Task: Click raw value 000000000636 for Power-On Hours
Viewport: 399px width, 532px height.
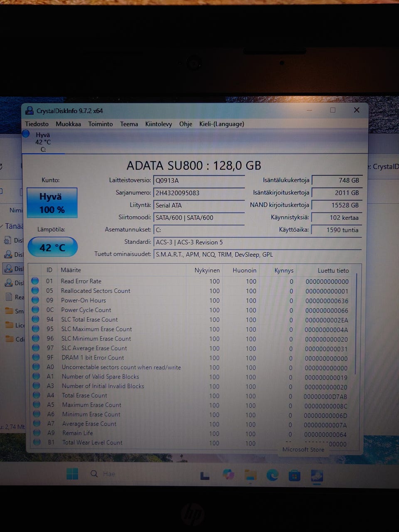Action: [327, 300]
